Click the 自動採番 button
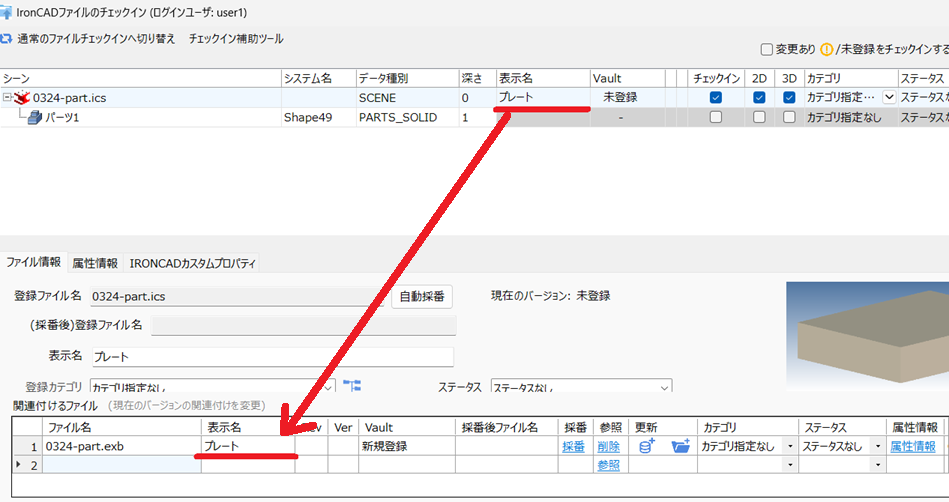This screenshot has width=949, height=502. [422, 296]
